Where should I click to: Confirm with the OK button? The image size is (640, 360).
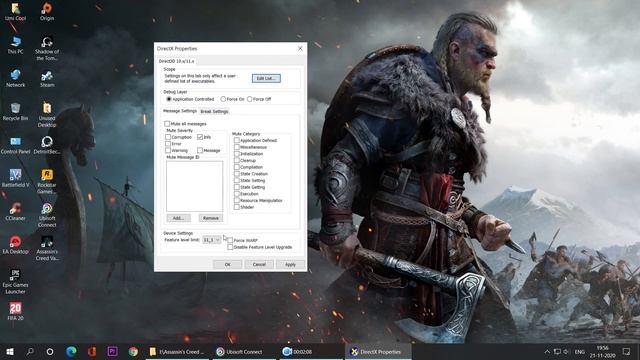(x=227, y=264)
